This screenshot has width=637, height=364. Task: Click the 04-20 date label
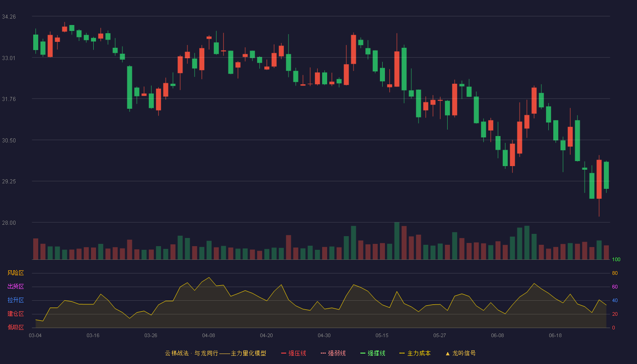tap(266, 335)
